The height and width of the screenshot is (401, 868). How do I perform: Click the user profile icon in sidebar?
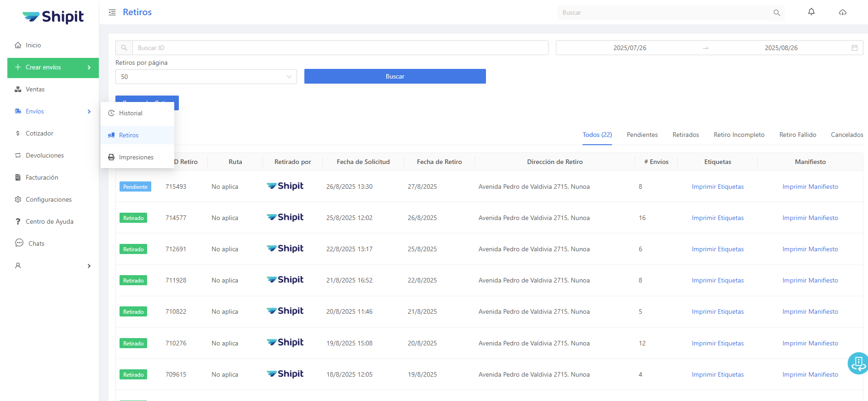tap(18, 265)
